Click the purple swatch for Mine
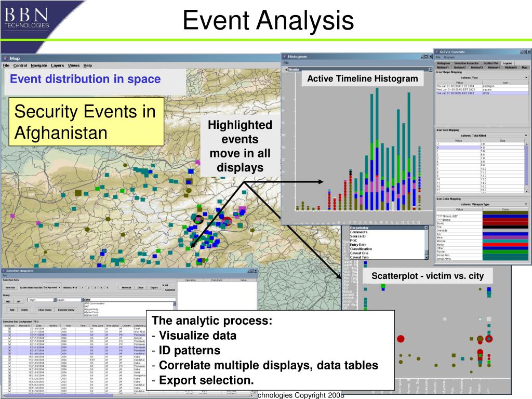532x399 pixels. [x=505, y=237]
